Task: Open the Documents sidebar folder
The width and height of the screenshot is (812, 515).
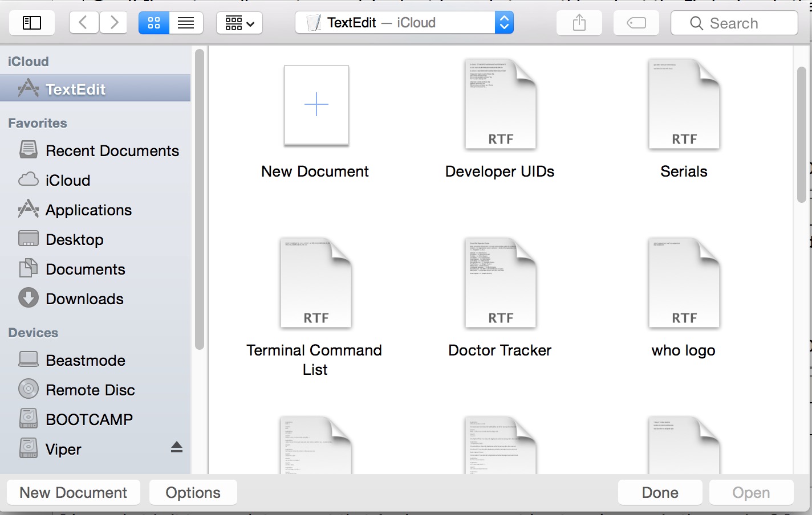Action: (x=95, y=269)
